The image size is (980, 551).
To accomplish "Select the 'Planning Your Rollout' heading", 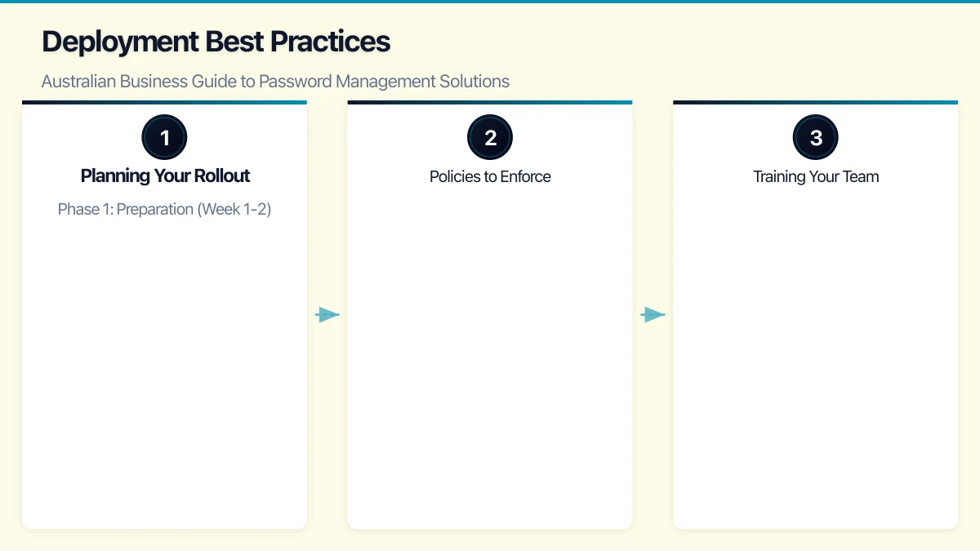I will [165, 176].
